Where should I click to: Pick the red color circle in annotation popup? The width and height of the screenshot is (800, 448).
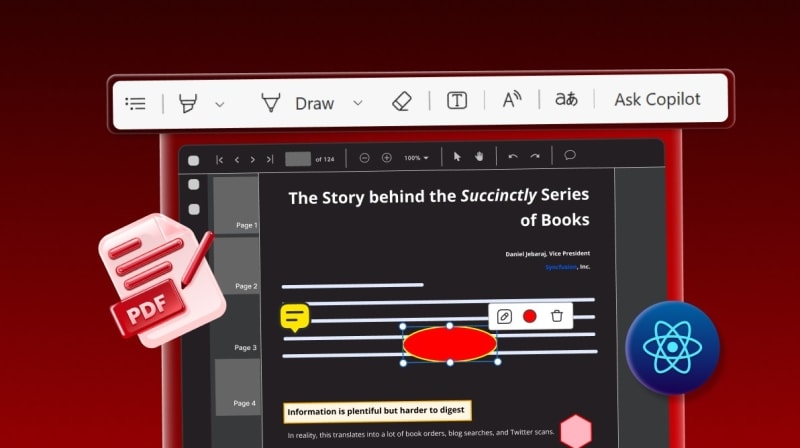[x=530, y=316]
